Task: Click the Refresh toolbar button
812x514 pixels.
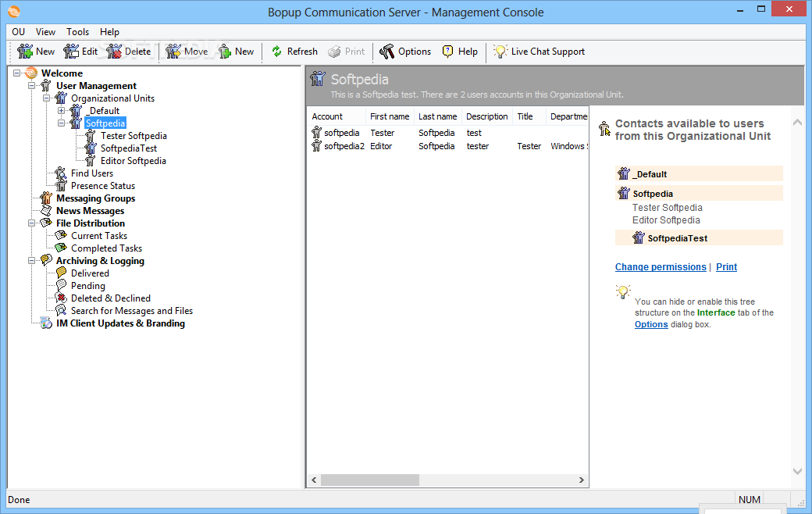Action: (294, 52)
